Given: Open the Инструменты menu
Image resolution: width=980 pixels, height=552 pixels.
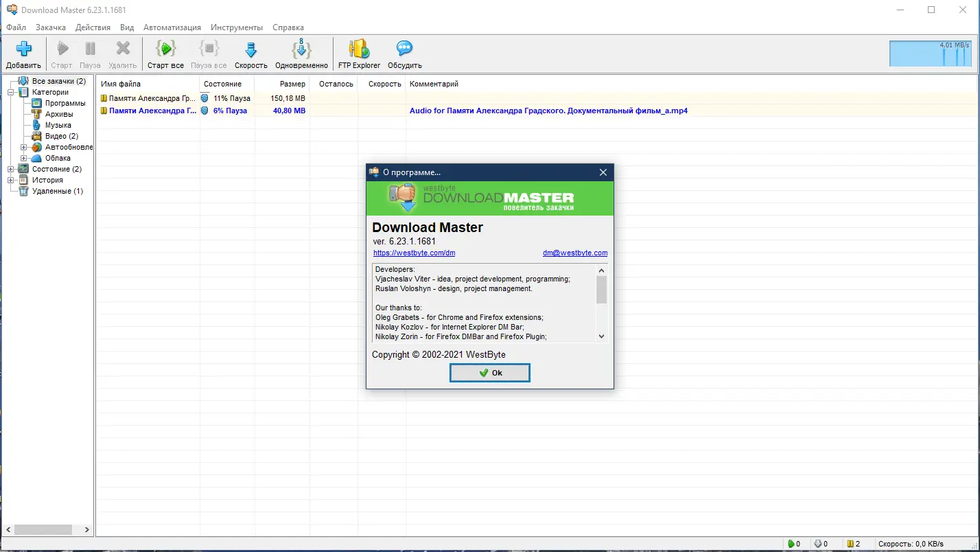Looking at the screenshot, I should click(x=237, y=27).
